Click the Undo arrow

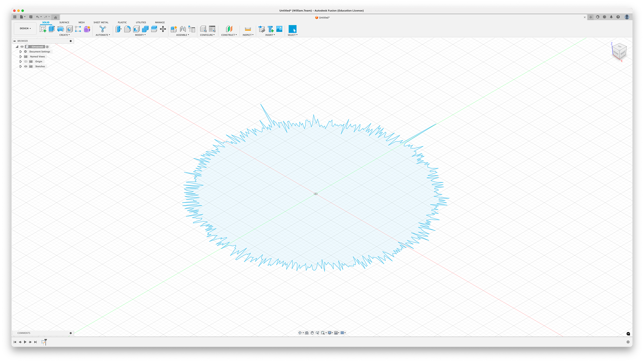click(38, 17)
